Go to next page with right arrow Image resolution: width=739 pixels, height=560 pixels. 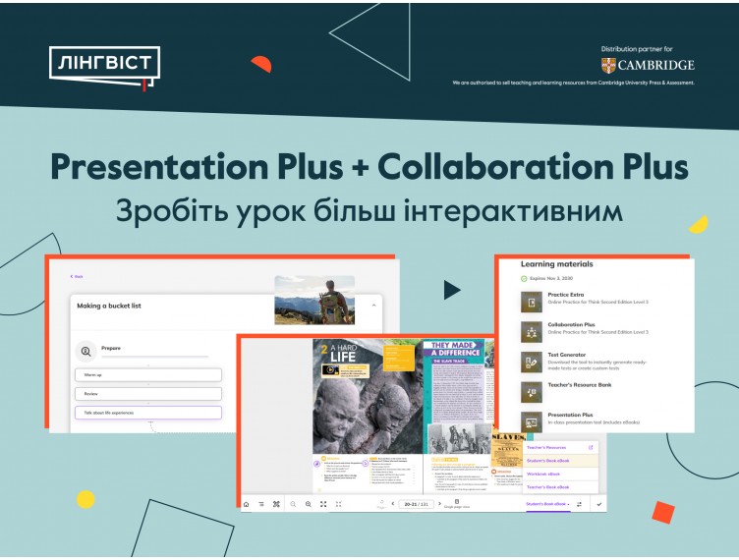(x=439, y=504)
